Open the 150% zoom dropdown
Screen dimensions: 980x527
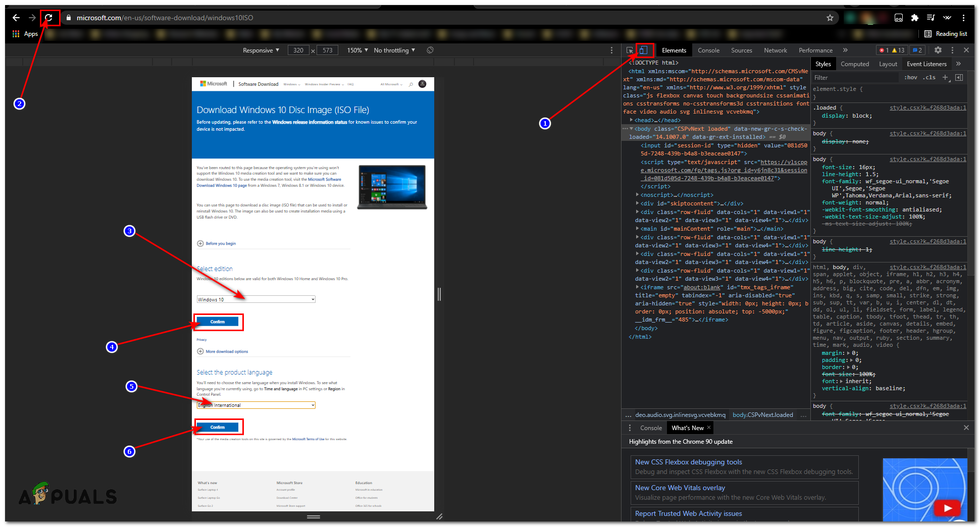coord(357,50)
